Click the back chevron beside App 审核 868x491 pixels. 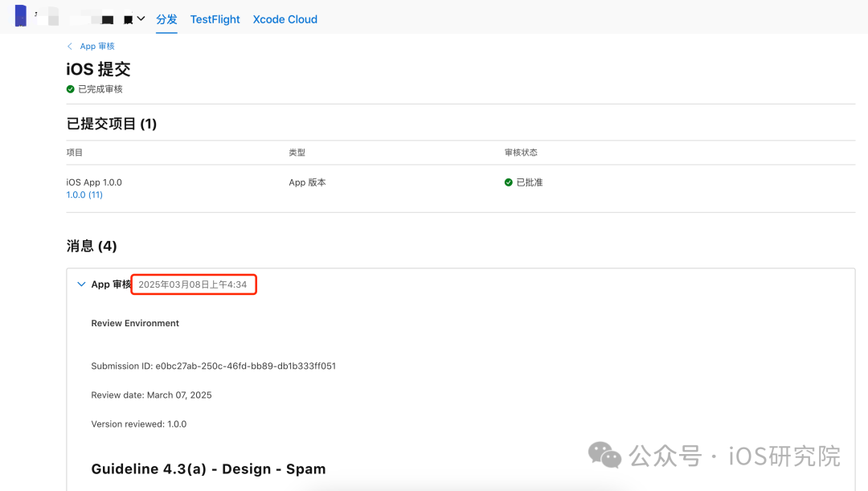point(70,46)
